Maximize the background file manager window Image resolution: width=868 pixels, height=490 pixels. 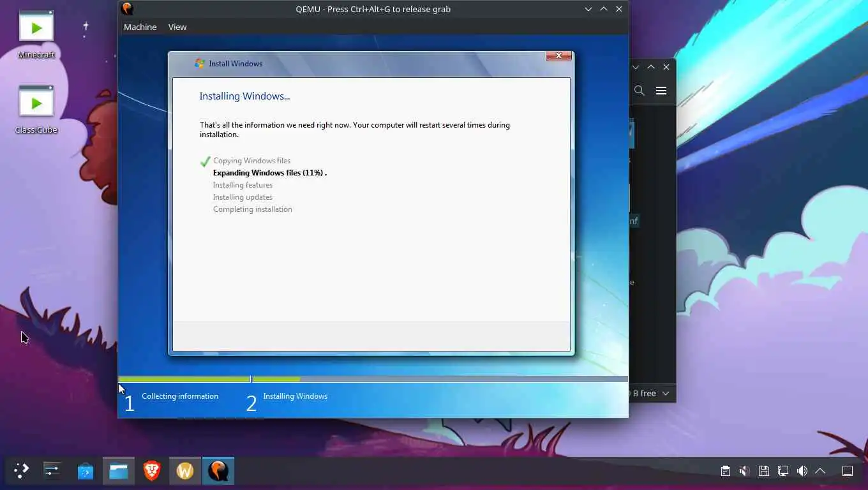coord(651,67)
